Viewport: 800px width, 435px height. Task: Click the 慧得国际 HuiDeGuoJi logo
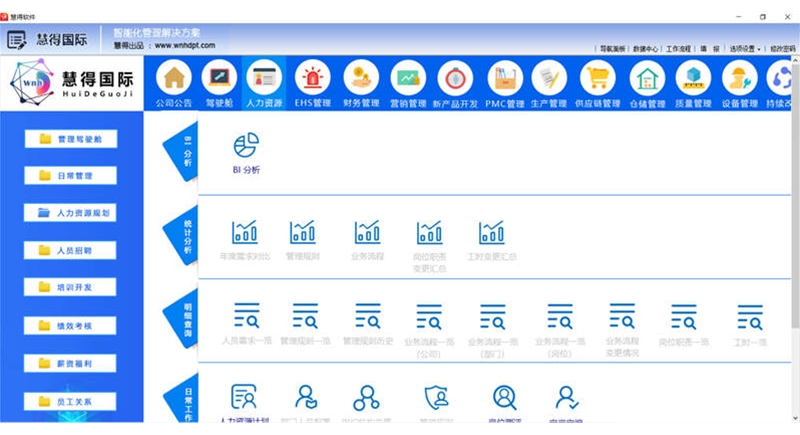click(71, 83)
